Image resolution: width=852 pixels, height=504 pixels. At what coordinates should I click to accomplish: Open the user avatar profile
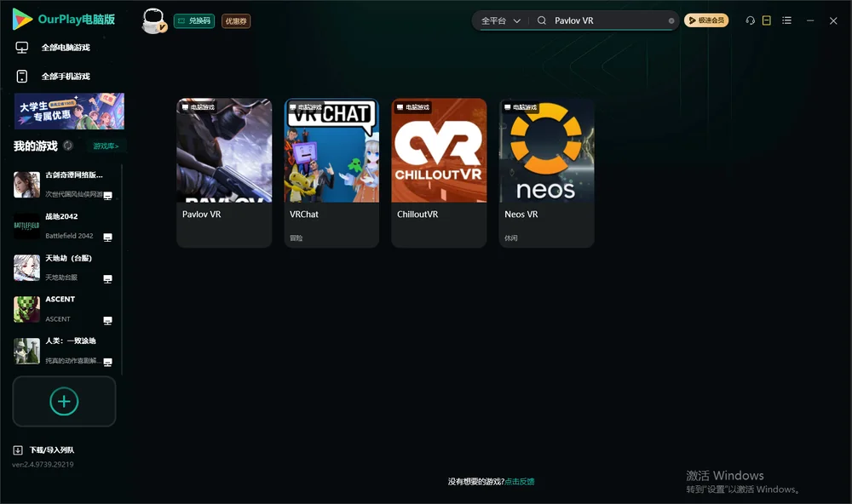[x=153, y=20]
